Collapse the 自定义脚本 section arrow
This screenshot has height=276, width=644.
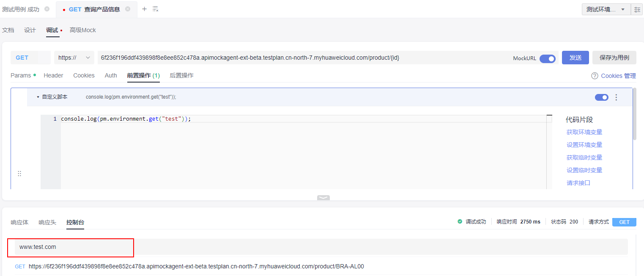(x=38, y=97)
